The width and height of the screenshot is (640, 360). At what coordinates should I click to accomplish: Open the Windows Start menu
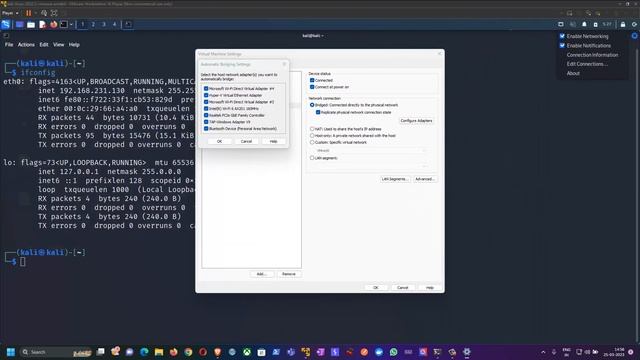click(x=11, y=352)
